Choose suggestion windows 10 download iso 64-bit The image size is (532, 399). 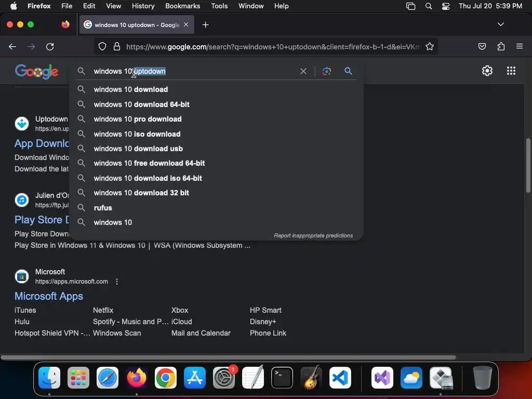point(217,178)
